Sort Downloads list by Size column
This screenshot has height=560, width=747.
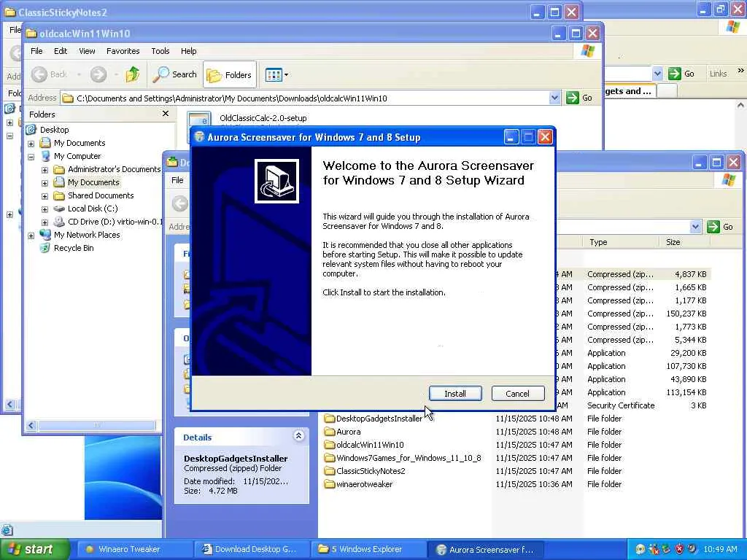click(684, 242)
